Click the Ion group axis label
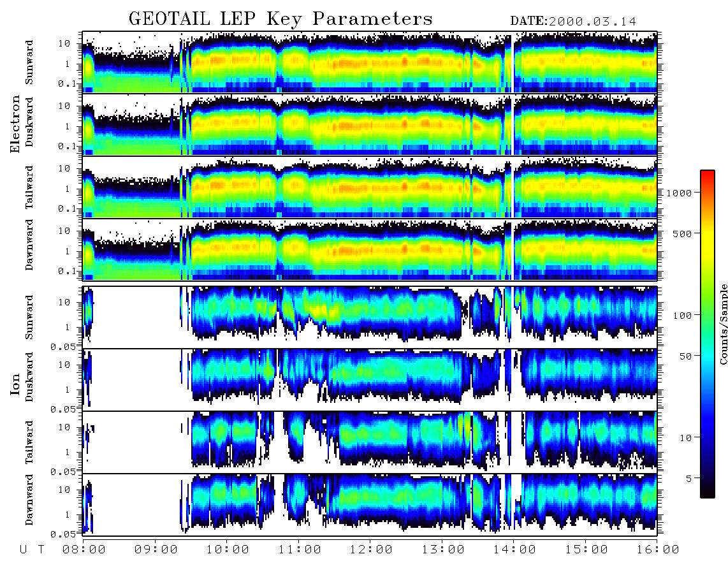The width and height of the screenshot is (728, 561). (15, 384)
